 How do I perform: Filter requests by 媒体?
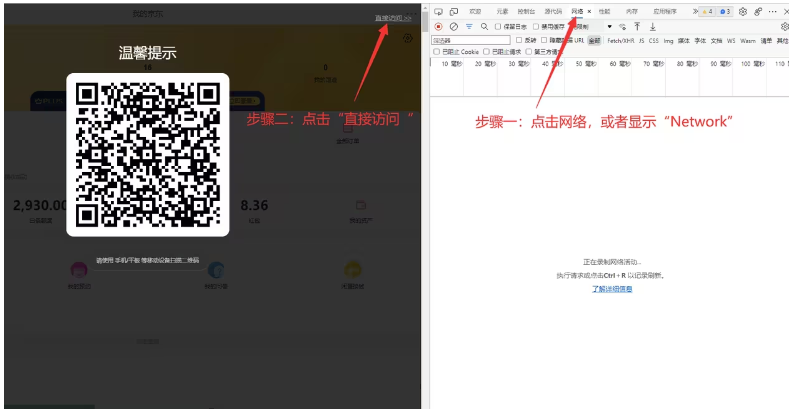tap(684, 41)
